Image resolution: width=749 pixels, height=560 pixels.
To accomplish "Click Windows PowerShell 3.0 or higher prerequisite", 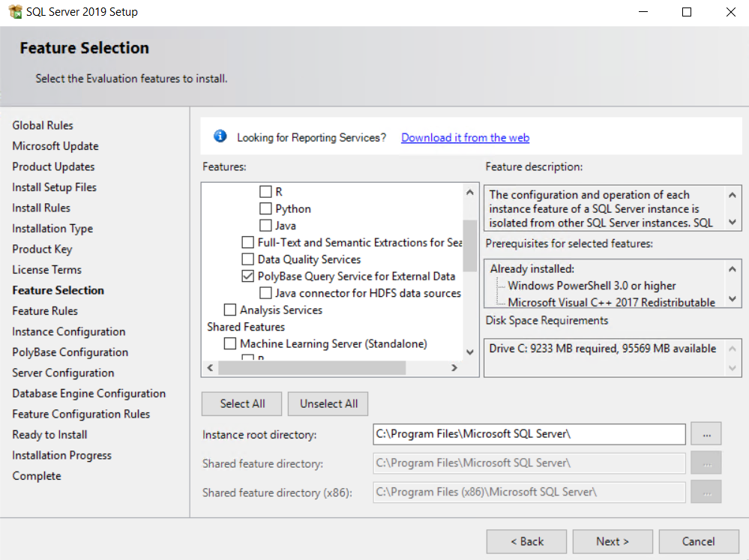I will point(592,286).
